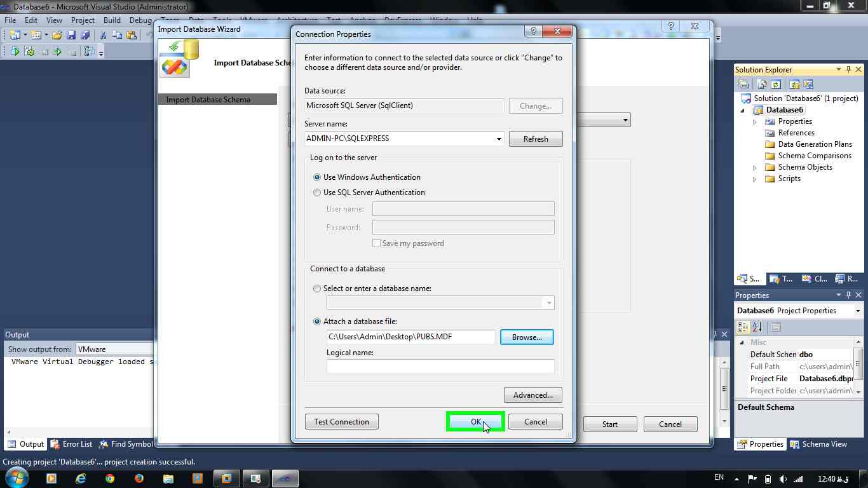Click the Save icon in the toolbar
This screenshot has width=868, height=488.
pyautogui.click(x=71, y=35)
